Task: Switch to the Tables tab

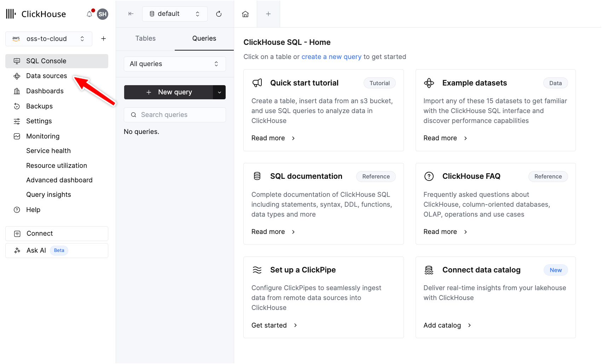Action: pos(145,38)
